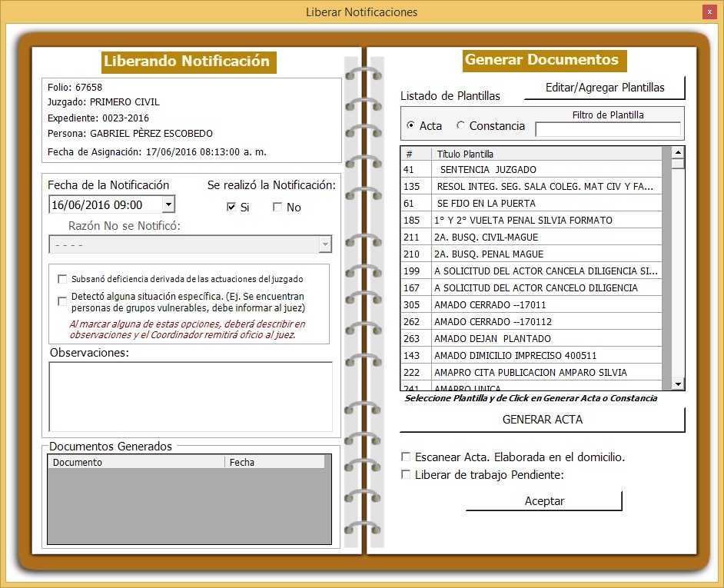Close the Liberar Notificaciones window
The image size is (724, 588).
coord(709,12)
